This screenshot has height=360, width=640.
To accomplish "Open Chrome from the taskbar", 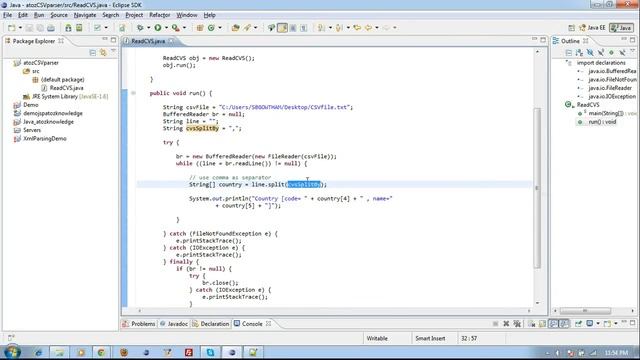I will coord(101,353).
